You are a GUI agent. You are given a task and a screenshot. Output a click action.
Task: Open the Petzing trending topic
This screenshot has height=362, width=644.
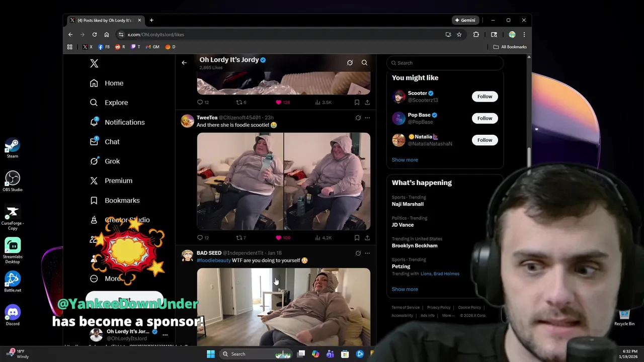click(401, 266)
